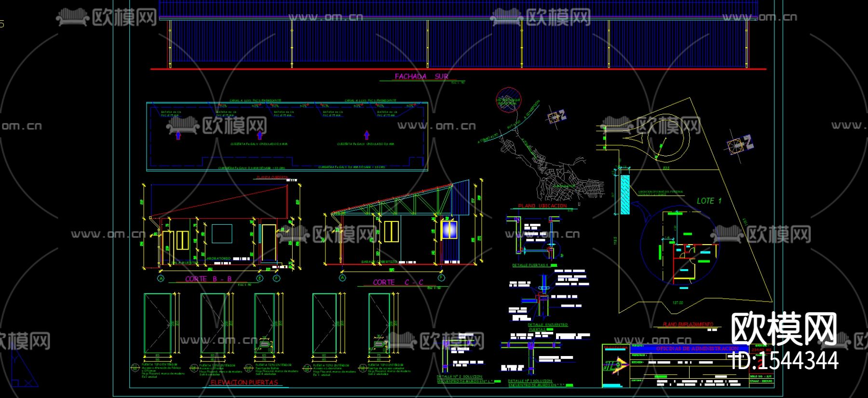Click the LABORATORIO room label
The width and height of the screenshot is (868, 398).
click(218, 259)
